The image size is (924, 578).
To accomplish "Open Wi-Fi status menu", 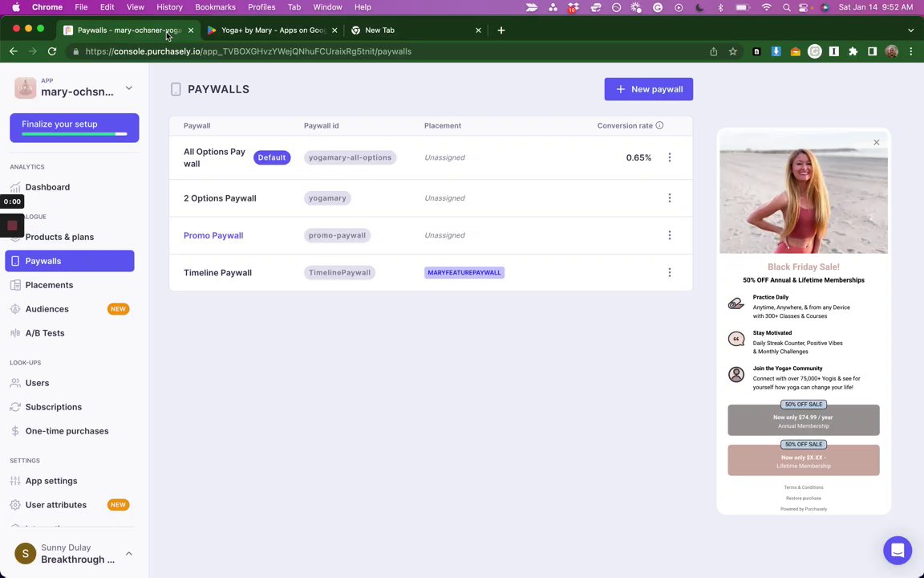I will pos(766,7).
